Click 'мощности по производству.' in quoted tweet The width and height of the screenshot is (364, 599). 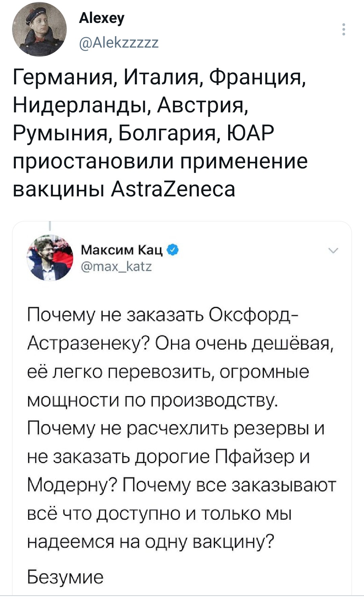153,401
